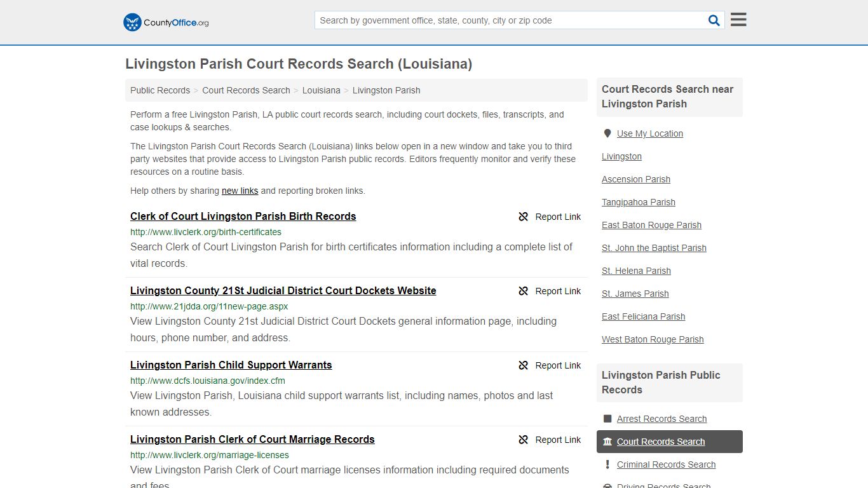Click the page title Livingston Parish Court Records Search
The width and height of the screenshot is (868, 488).
click(299, 64)
